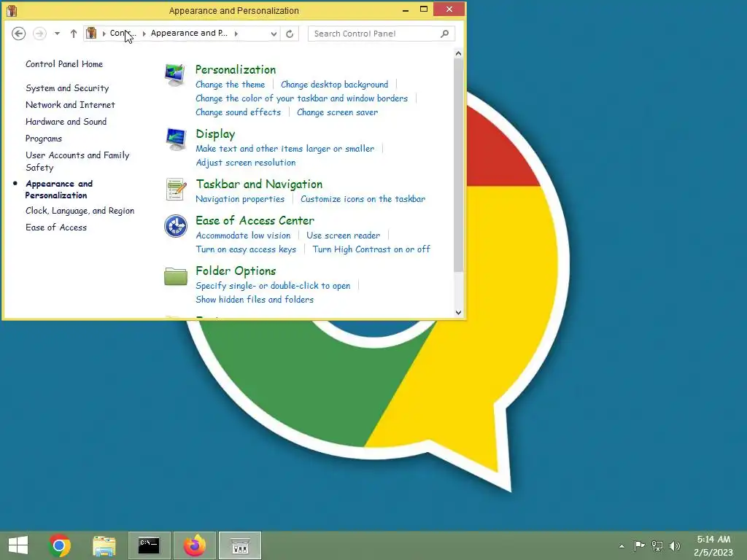Click Show hidden files and folders
The image size is (747, 560).
click(255, 300)
